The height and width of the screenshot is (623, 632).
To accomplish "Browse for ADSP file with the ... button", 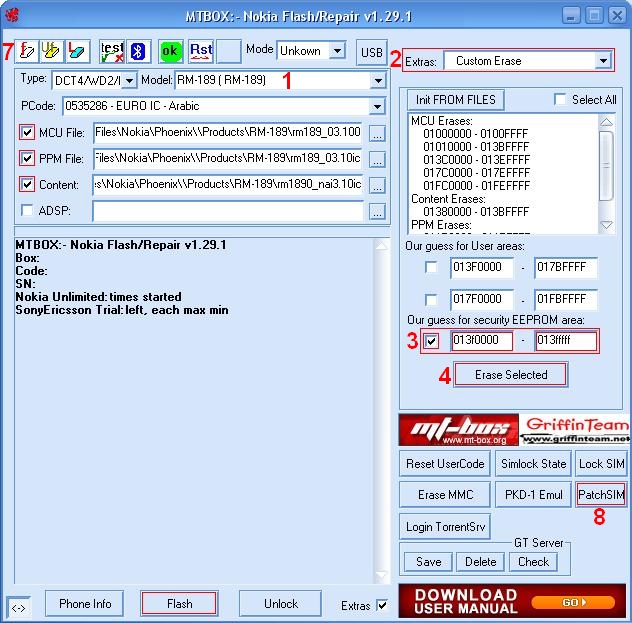I will [x=377, y=211].
